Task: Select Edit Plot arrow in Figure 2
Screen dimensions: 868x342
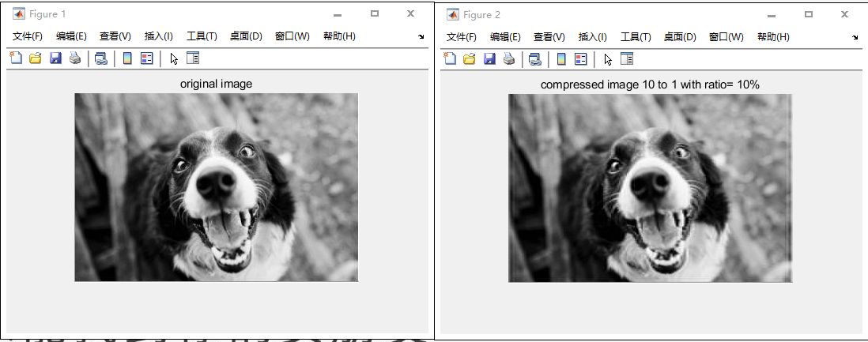Action: tap(608, 60)
